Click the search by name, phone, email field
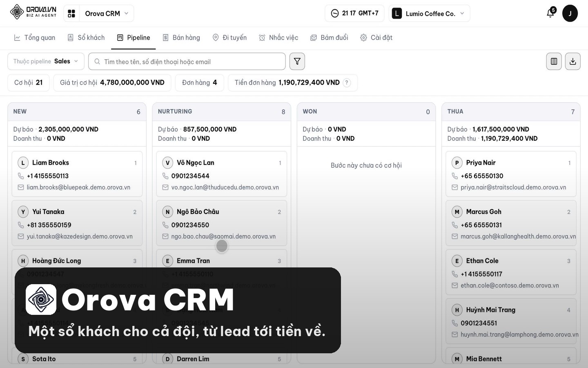Screen dimensions: 588x368 [187, 61]
